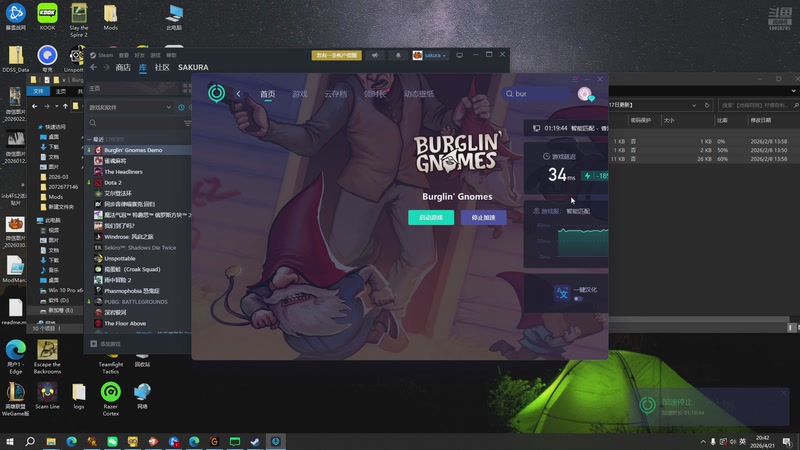The image size is (800, 450).
Task: Expand Explorer recent locations dropdown arrow
Action: point(57,106)
